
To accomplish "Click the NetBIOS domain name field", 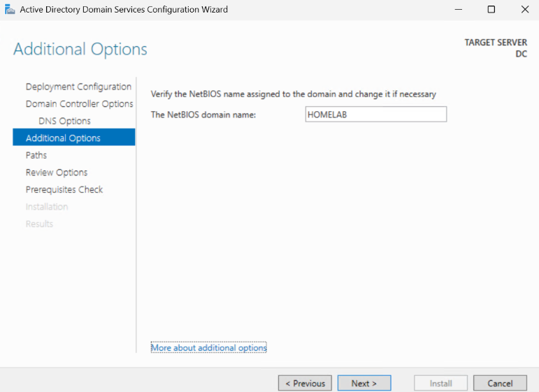I will coord(375,115).
